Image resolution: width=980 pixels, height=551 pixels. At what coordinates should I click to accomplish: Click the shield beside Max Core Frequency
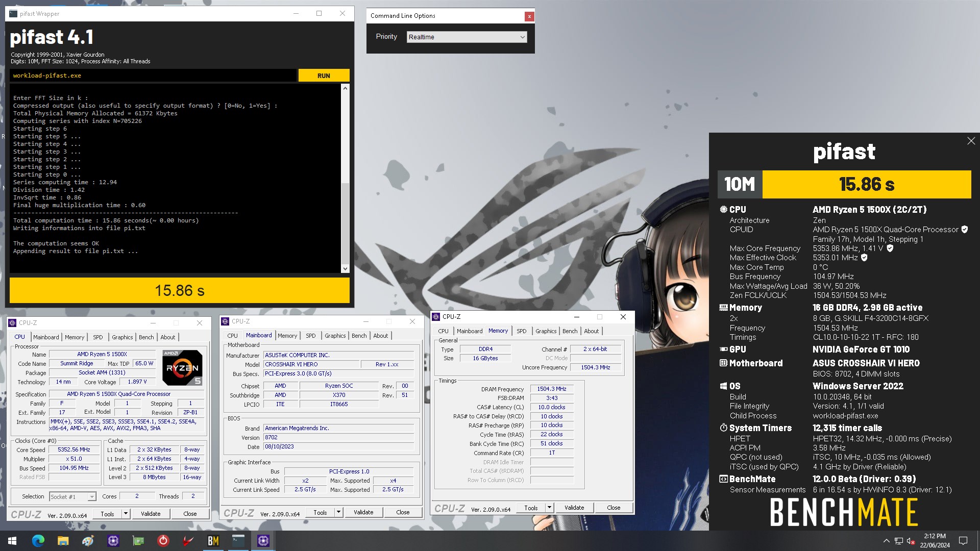(x=890, y=248)
